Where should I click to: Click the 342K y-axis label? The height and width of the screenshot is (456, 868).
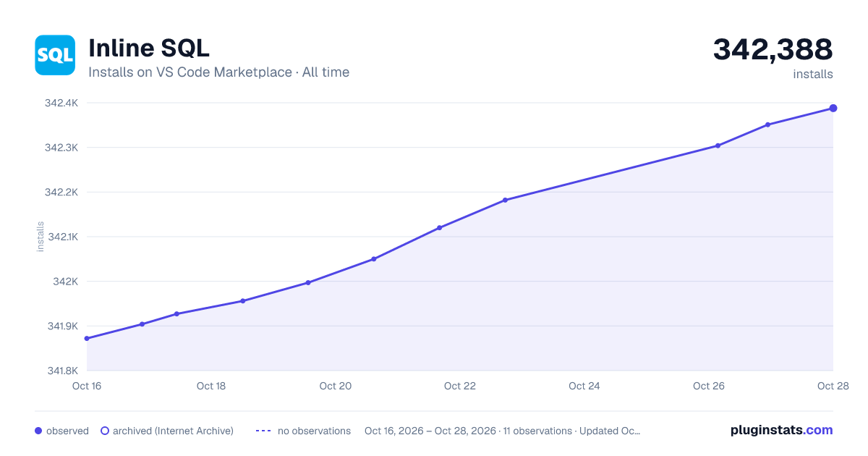pos(67,282)
